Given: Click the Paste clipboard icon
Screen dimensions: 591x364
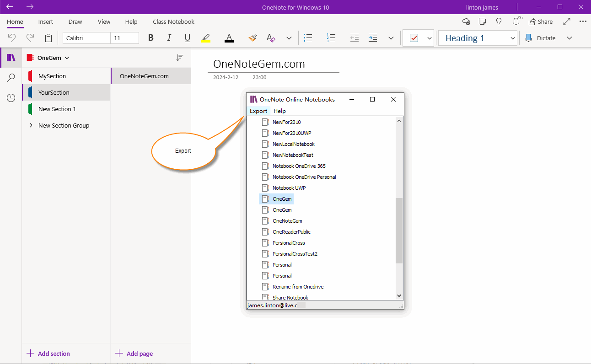Looking at the screenshot, I should [x=48, y=38].
